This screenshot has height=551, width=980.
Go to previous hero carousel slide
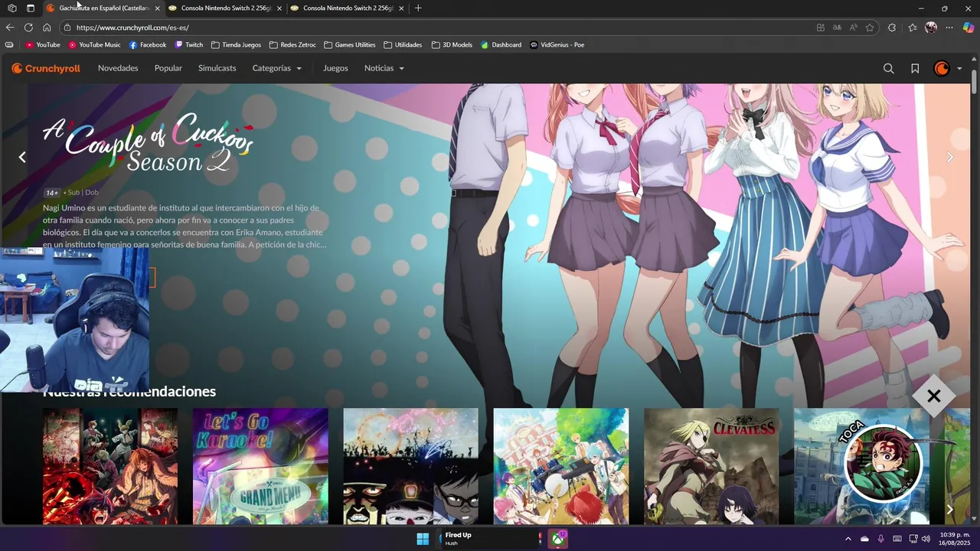pos(22,157)
